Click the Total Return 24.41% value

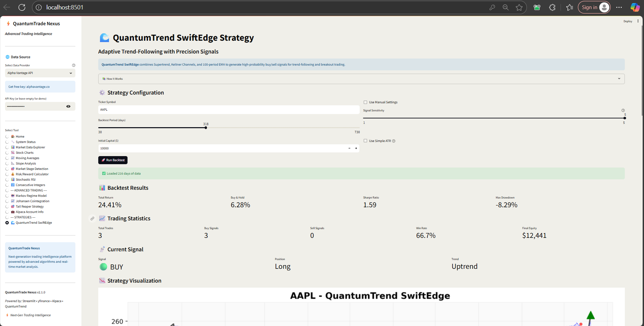[110, 205]
